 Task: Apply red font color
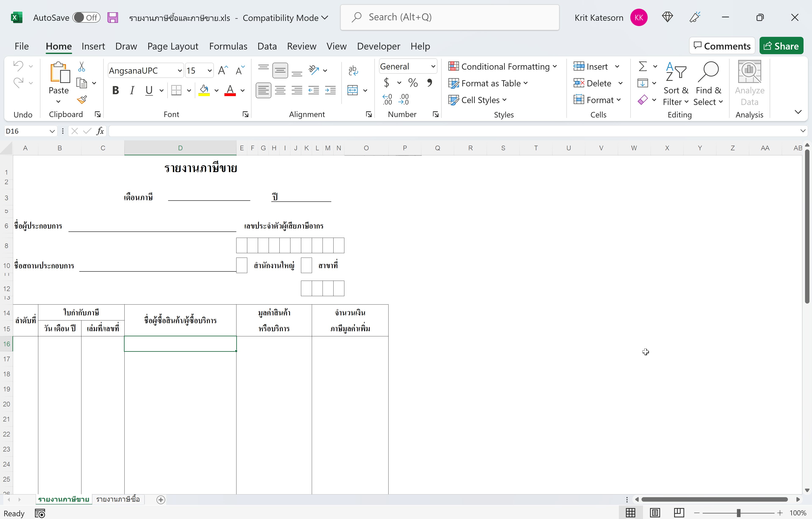coord(230,90)
